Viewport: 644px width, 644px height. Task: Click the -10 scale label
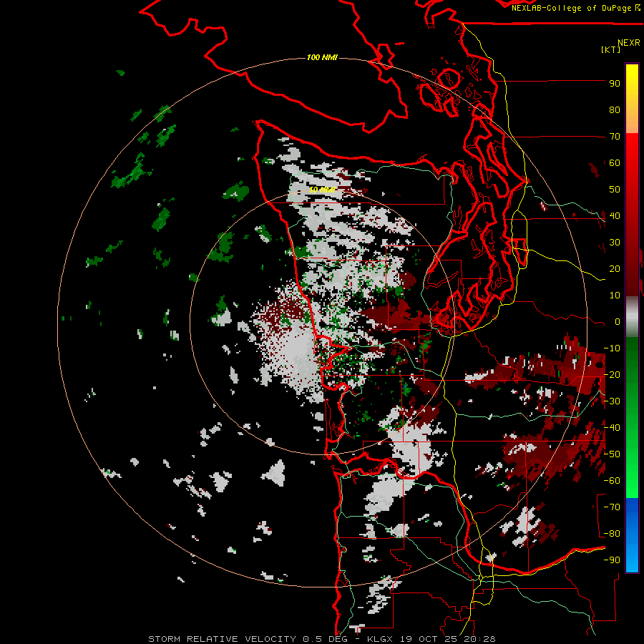[x=612, y=348]
